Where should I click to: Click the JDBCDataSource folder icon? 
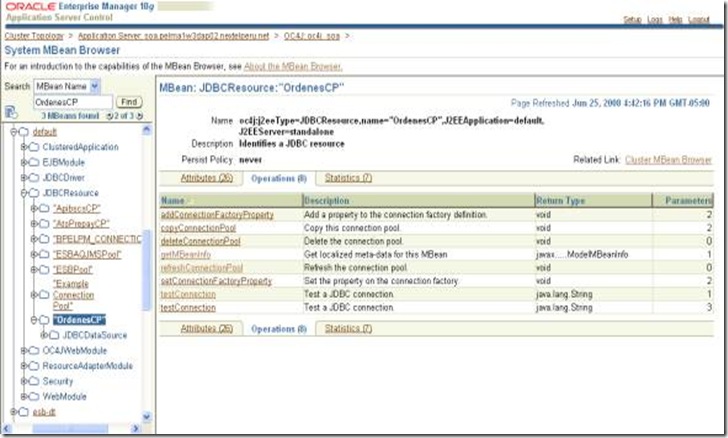(54, 335)
